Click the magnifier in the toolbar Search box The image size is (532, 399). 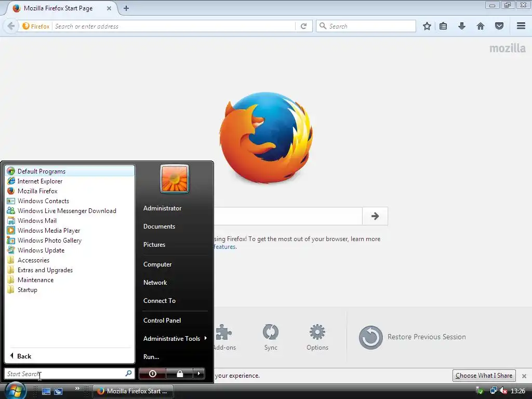pyautogui.click(x=323, y=26)
